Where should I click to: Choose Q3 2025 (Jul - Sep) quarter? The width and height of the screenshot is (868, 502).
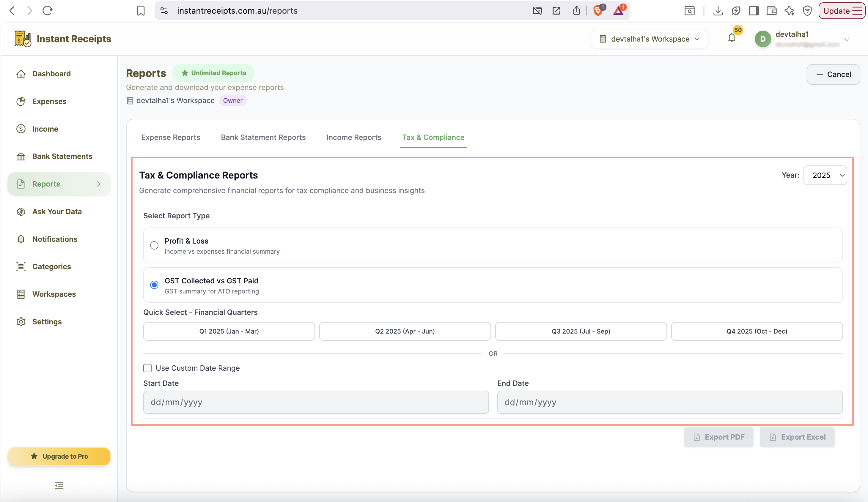click(x=581, y=331)
